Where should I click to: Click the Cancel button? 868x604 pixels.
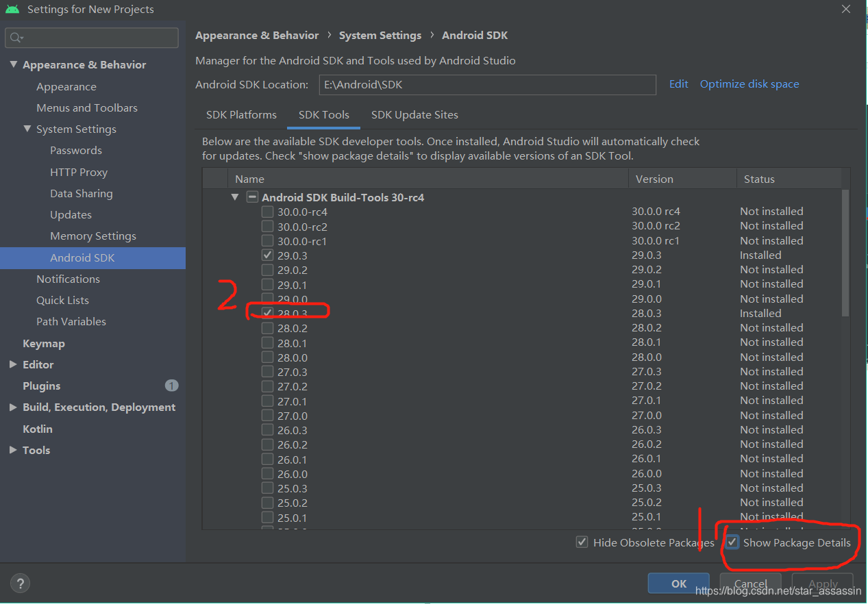coord(750,584)
